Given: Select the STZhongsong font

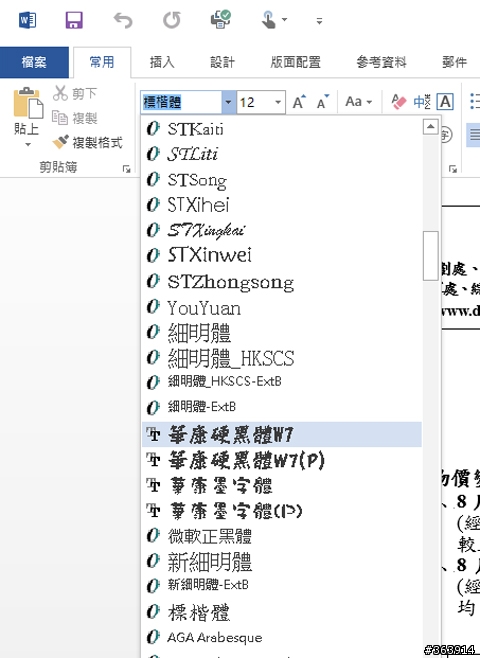Looking at the screenshot, I should pyautogui.click(x=282, y=282).
